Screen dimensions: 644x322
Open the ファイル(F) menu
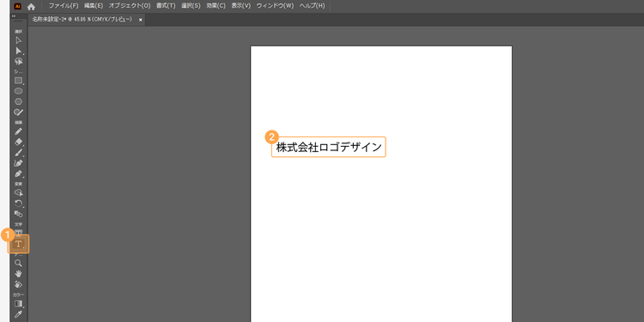(64, 6)
